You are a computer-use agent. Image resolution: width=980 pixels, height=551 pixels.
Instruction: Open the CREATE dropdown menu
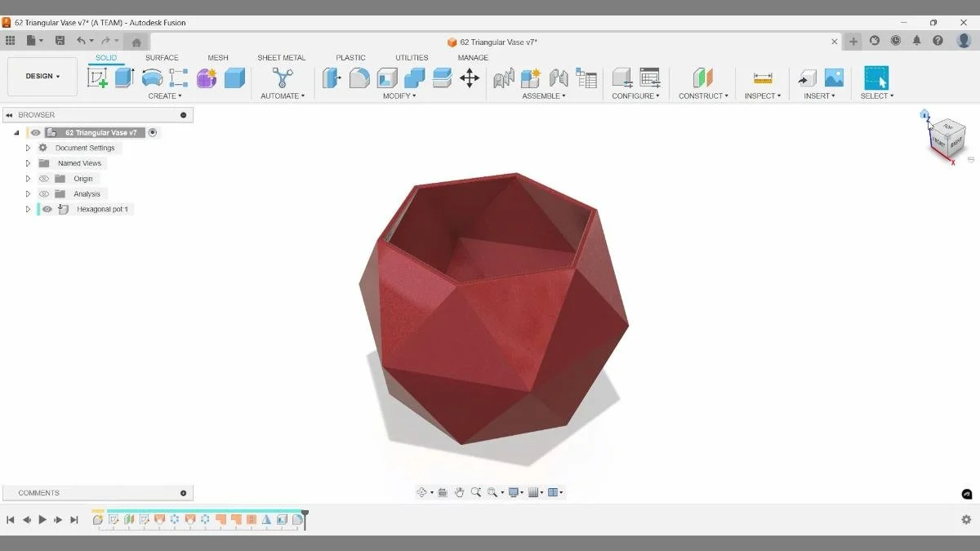coord(165,96)
